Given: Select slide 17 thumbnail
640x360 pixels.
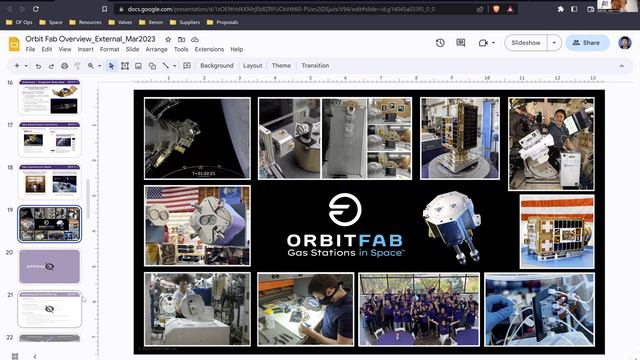Looking at the screenshot, I should (49, 140).
